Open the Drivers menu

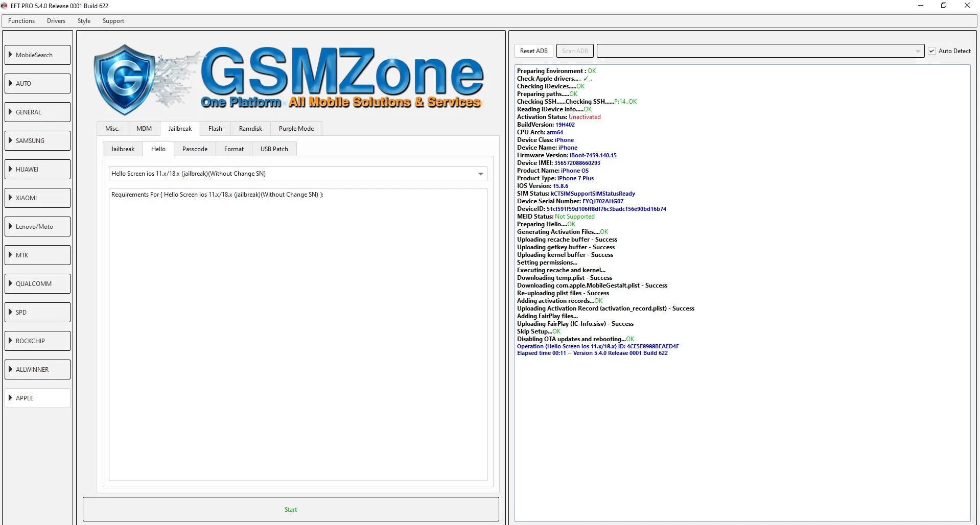56,21
